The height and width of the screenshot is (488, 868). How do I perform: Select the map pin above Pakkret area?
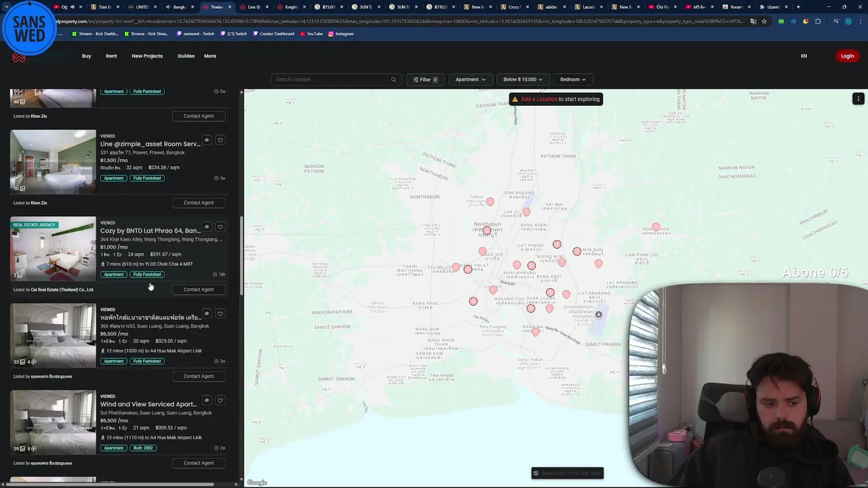coord(490,202)
